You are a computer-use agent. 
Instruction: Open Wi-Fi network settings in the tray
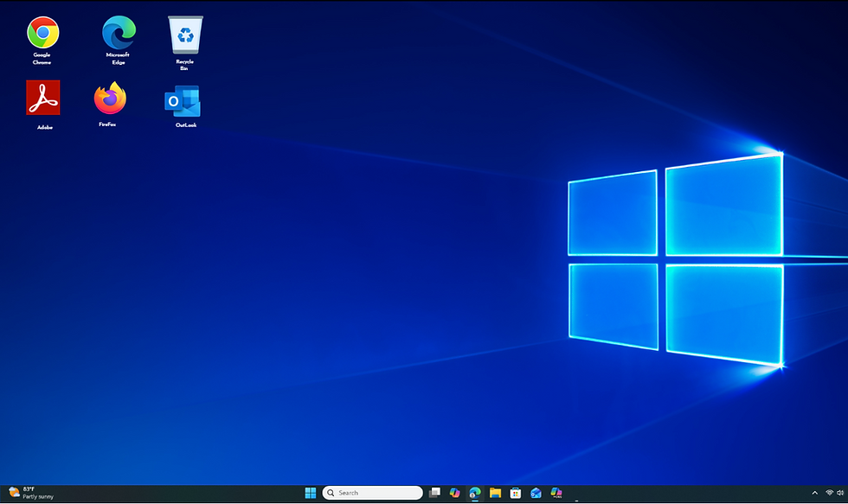click(829, 493)
